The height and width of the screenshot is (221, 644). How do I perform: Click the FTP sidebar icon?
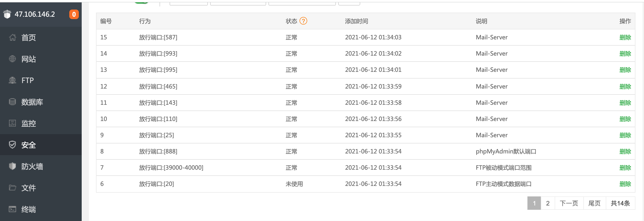pos(12,80)
